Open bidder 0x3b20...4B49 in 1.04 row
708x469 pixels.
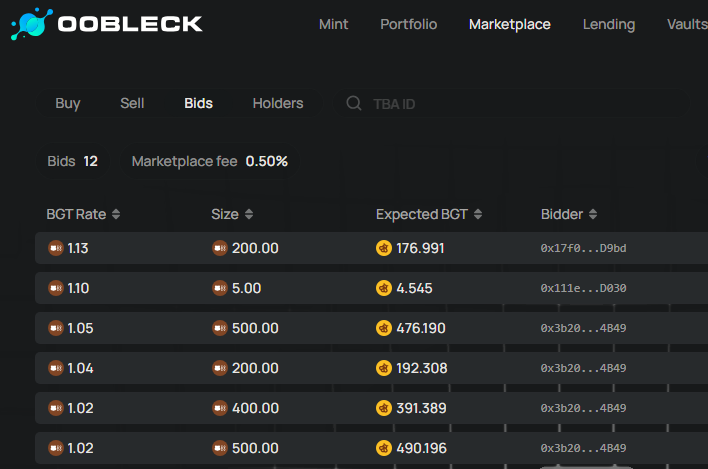click(583, 368)
